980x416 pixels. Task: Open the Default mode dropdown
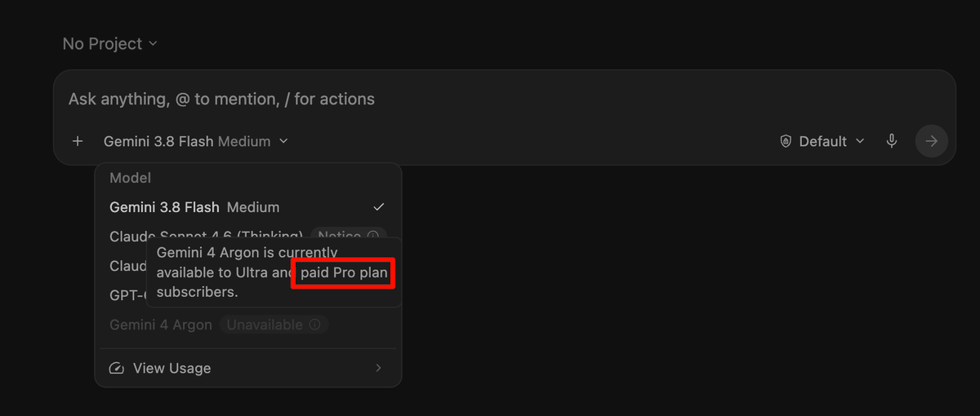point(822,141)
